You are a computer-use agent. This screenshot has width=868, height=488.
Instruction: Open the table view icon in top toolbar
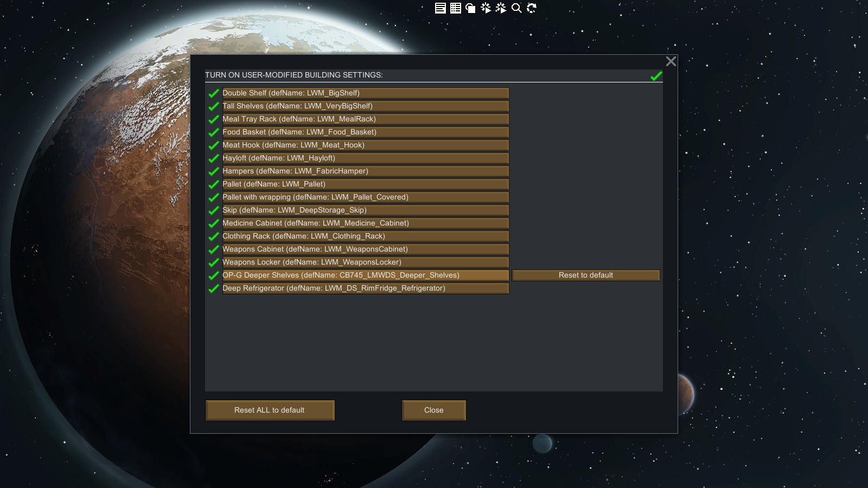tap(456, 8)
